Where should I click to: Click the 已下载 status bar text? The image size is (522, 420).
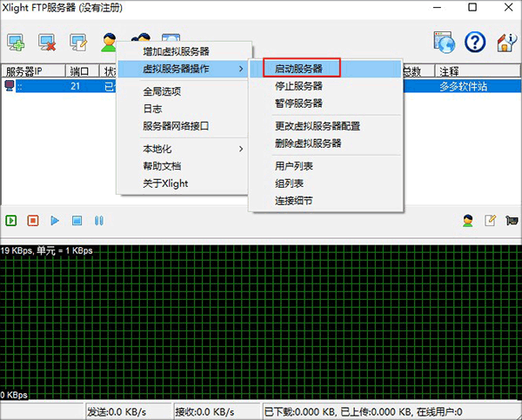[x=363, y=412]
